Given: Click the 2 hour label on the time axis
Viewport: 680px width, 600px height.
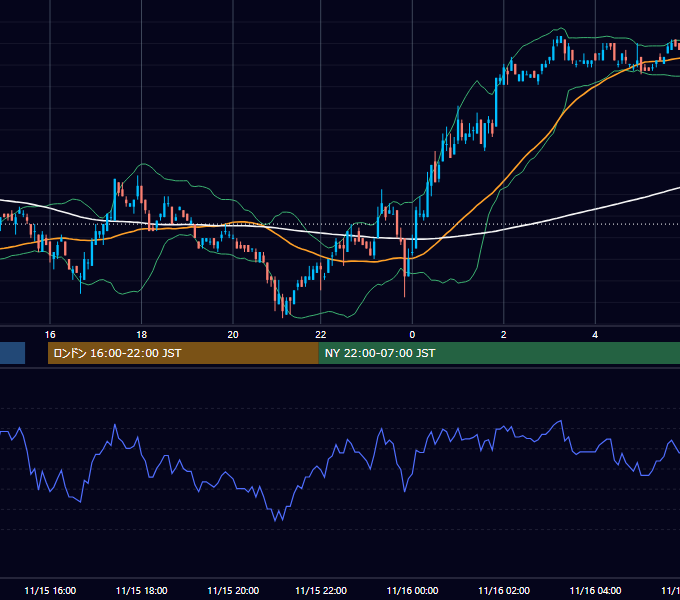Looking at the screenshot, I should (503, 335).
